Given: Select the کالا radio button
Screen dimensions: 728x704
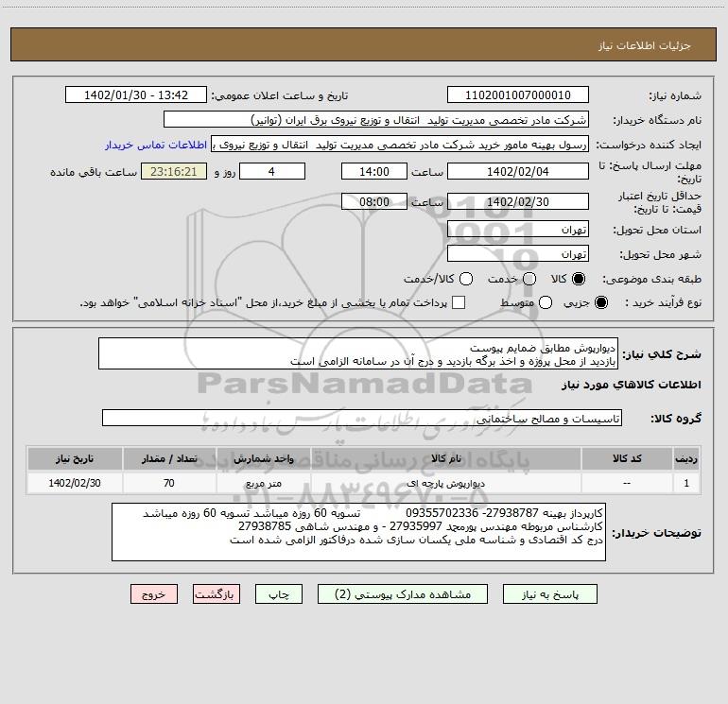Looking at the screenshot, I should (x=579, y=279).
